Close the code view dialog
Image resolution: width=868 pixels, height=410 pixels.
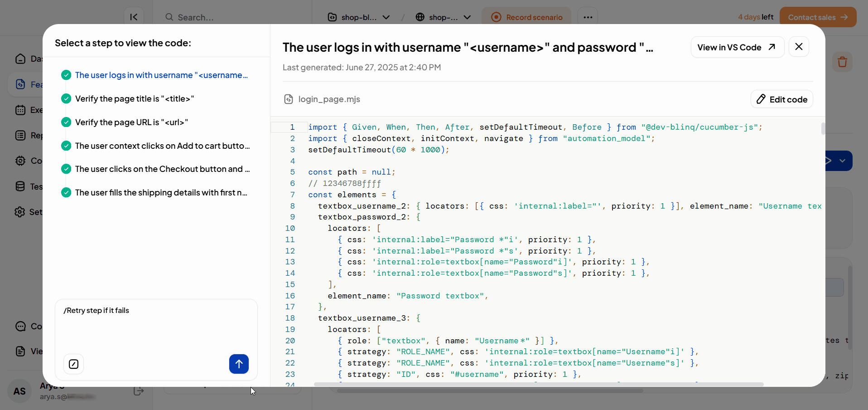(799, 47)
